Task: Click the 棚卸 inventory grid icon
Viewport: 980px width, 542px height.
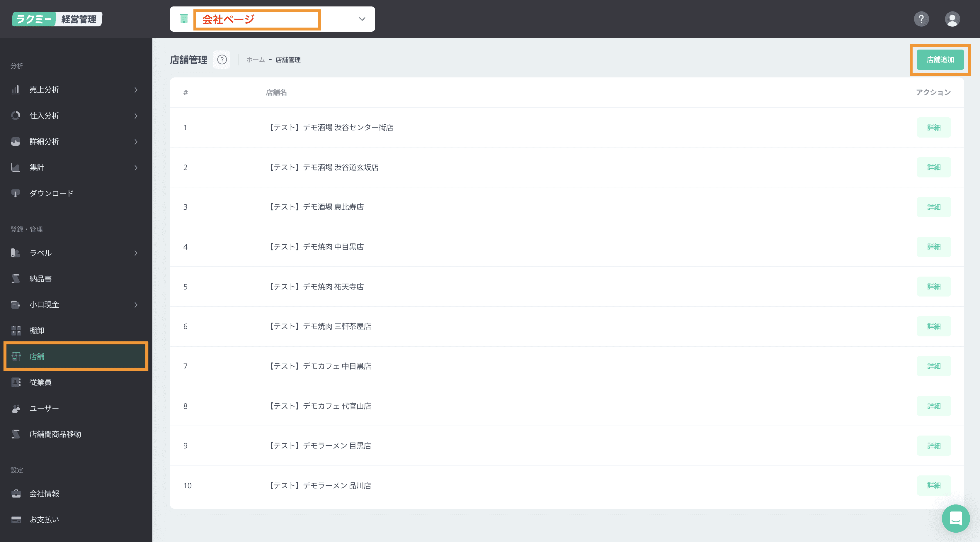Action: (16, 330)
